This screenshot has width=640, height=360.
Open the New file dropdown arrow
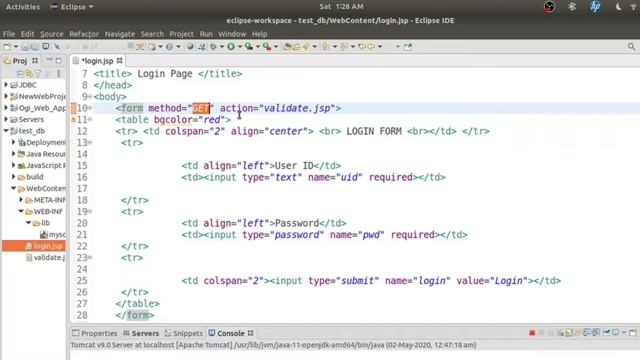click(16, 47)
